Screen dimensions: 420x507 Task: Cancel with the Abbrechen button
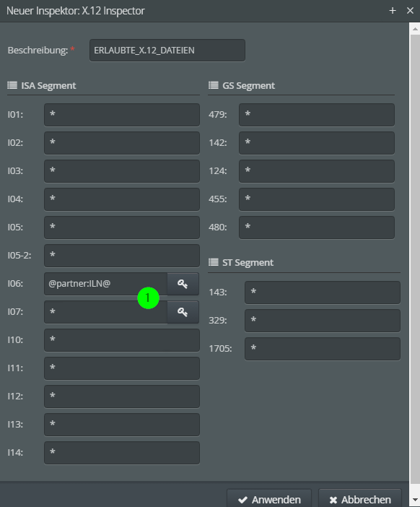(x=360, y=499)
